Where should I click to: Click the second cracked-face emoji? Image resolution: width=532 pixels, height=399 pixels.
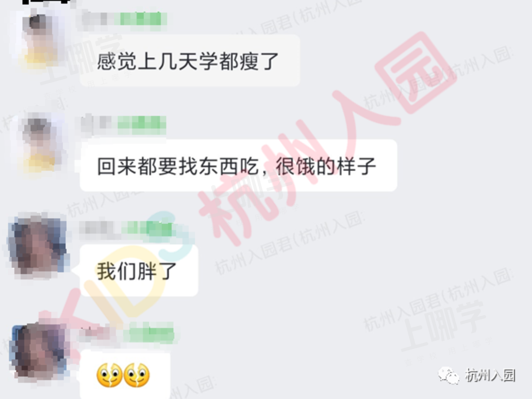coord(137,375)
